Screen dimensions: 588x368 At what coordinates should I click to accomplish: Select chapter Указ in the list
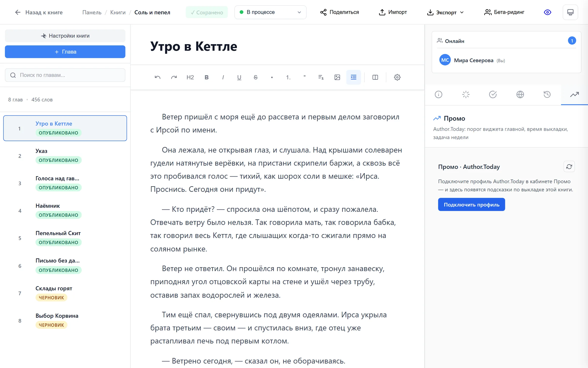click(x=65, y=156)
